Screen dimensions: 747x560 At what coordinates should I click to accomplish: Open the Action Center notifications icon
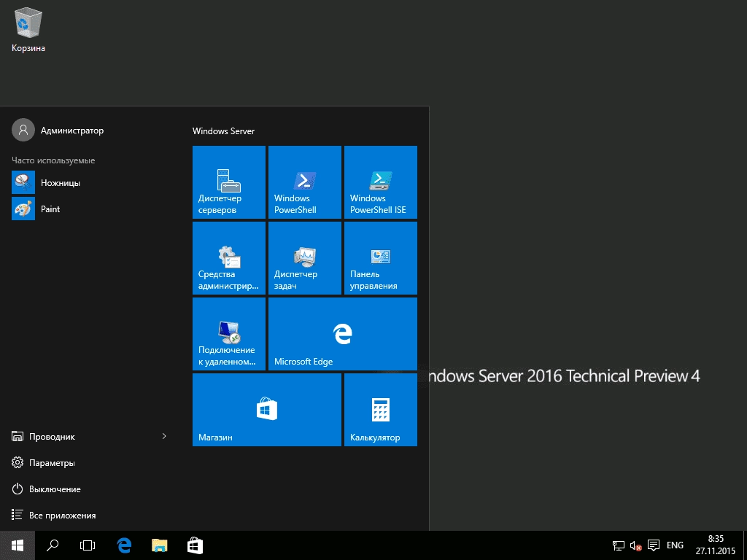(x=654, y=545)
